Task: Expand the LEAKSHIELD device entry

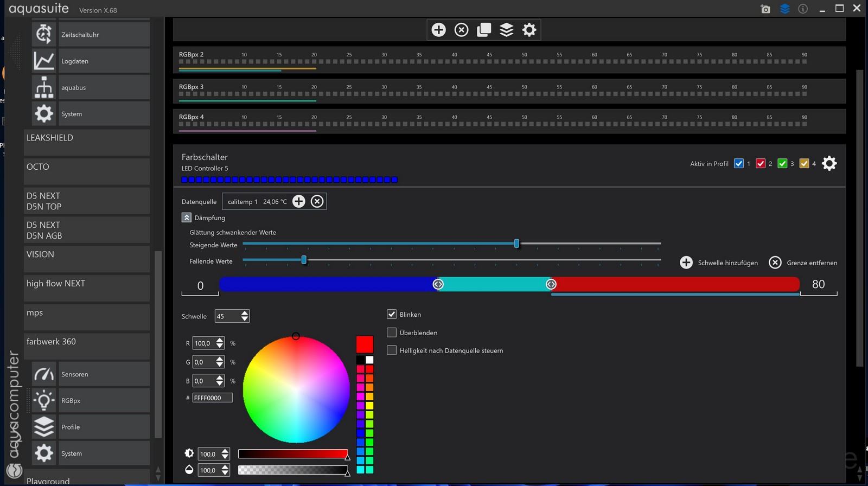Action: (x=87, y=143)
